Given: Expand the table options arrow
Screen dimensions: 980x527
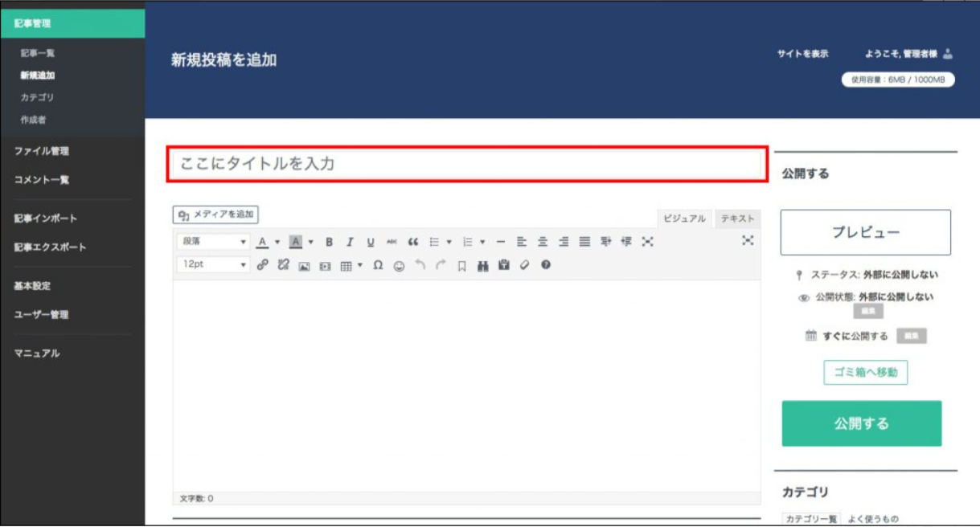Looking at the screenshot, I should point(360,265).
